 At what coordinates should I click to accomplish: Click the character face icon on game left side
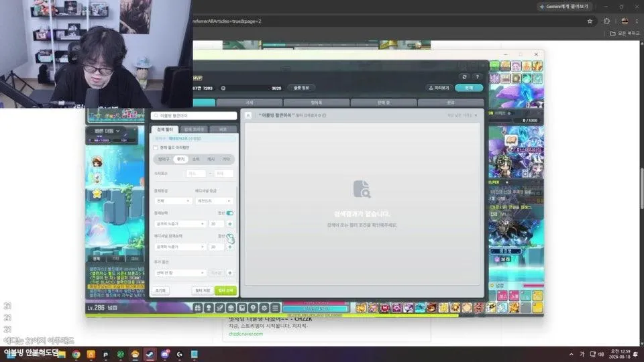pos(97,162)
